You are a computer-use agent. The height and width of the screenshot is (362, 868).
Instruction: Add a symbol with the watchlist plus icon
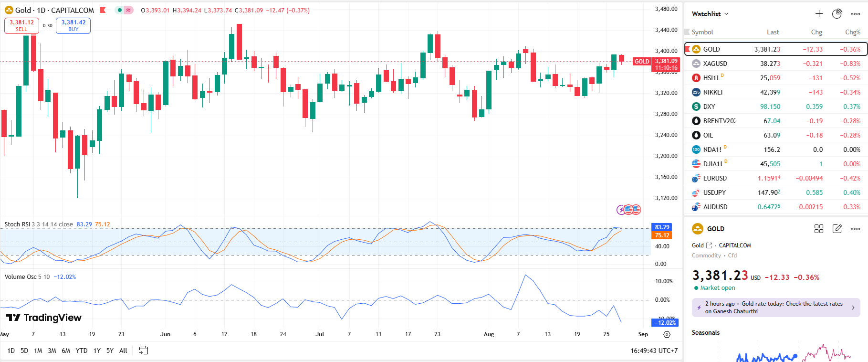(x=819, y=14)
